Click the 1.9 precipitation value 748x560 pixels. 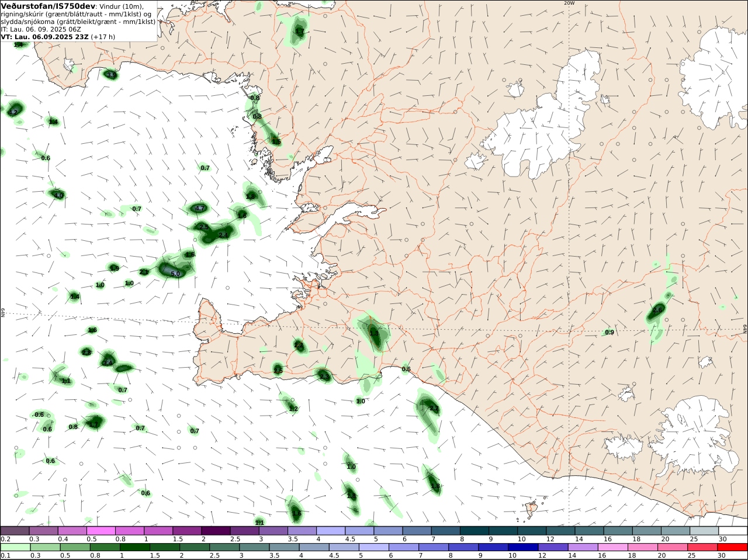[x=115, y=268]
